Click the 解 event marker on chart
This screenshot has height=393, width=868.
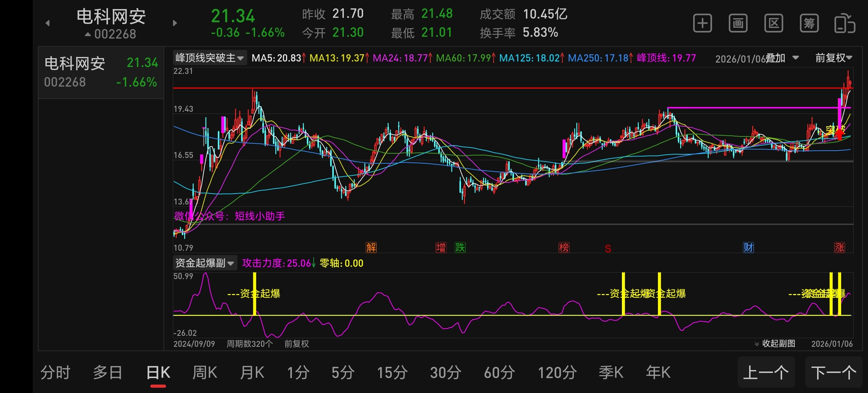pos(371,247)
